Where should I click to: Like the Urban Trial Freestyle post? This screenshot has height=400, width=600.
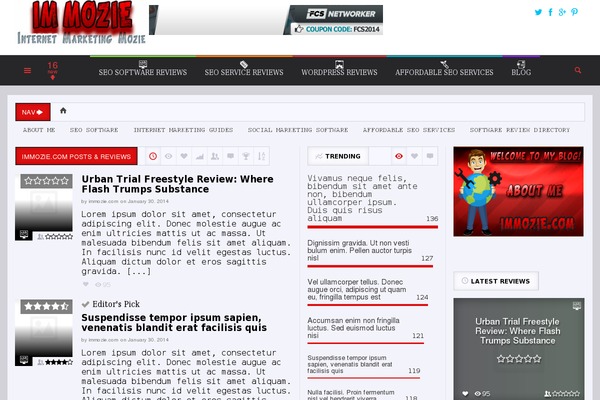[x=86, y=284]
